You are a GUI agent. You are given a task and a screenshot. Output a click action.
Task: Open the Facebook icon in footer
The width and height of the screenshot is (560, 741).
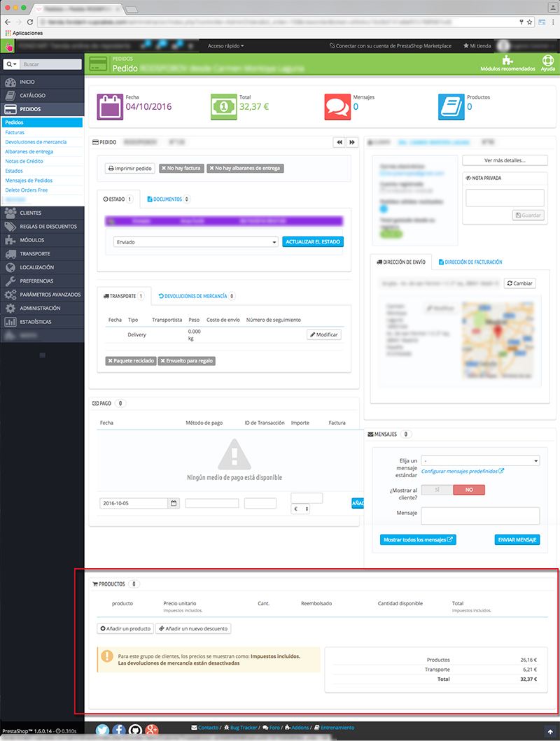tap(118, 730)
